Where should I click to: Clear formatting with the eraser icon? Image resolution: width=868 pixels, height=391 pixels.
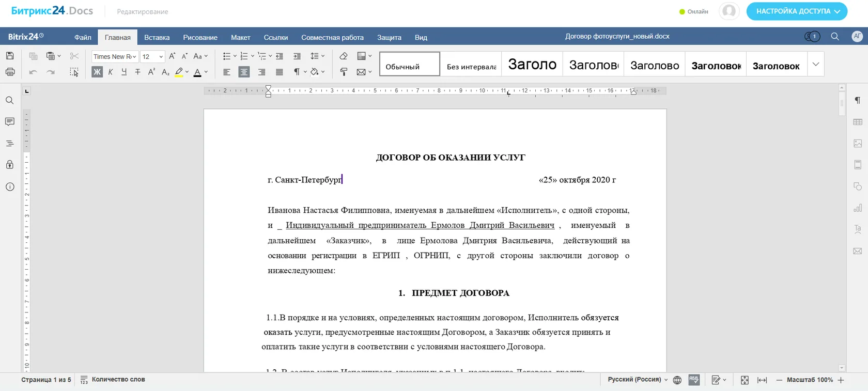pos(344,56)
